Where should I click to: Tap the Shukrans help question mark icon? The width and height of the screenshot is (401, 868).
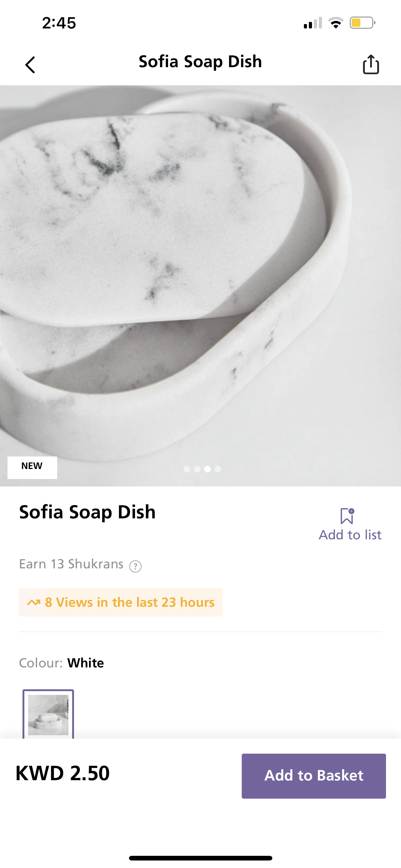click(135, 566)
